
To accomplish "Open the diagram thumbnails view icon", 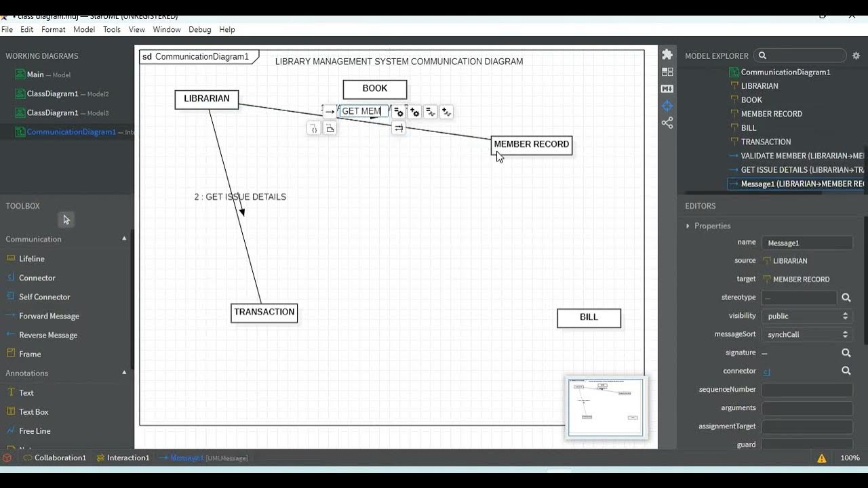I will tap(667, 72).
